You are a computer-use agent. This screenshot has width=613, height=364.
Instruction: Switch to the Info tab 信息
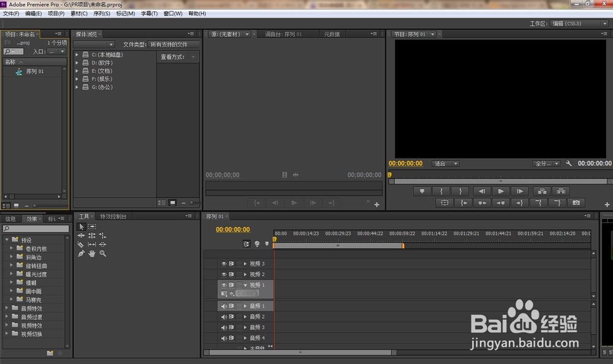point(10,219)
